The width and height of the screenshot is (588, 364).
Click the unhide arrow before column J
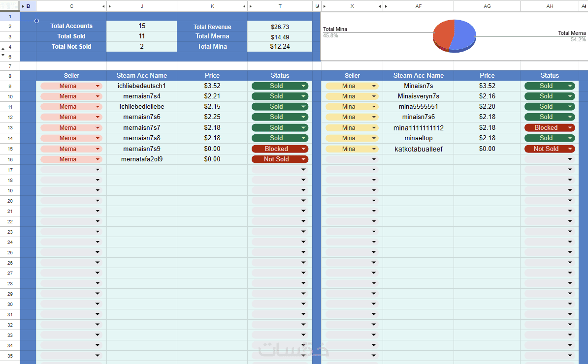(110, 6)
